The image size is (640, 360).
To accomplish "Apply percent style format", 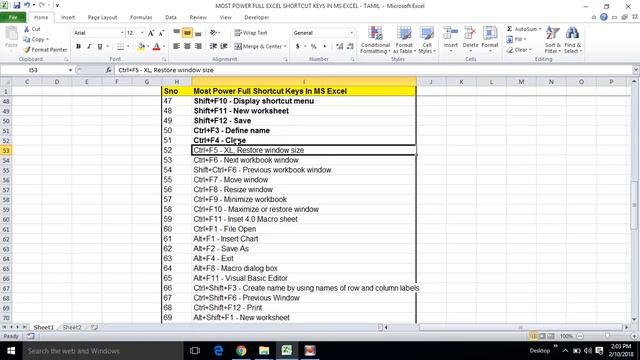I will coord(313,47).
